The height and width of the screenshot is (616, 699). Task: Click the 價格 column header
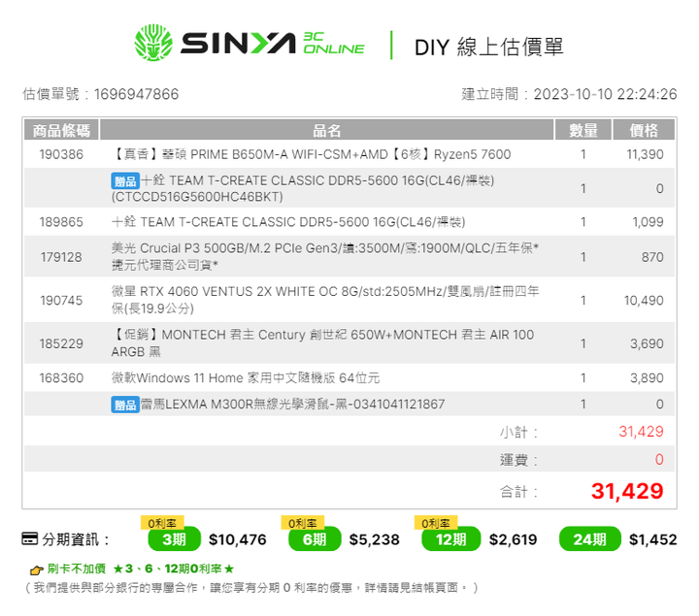(x=644, y=130)
